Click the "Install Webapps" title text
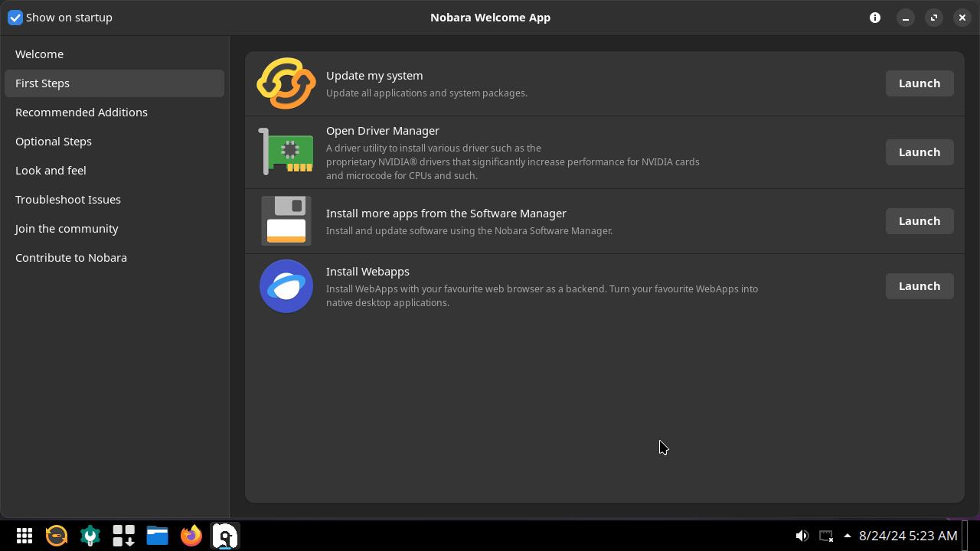This screenshot has height=551, width=980. (x=367, y=272)
